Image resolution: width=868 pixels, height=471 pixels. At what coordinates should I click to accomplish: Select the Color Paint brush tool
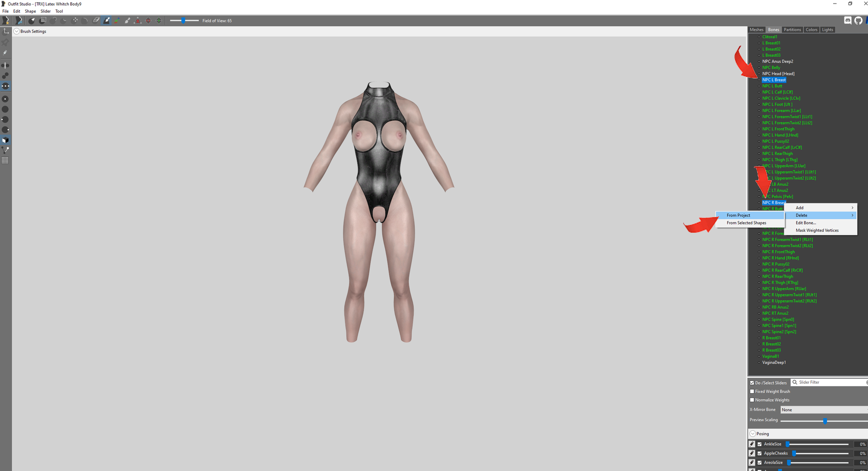(117, 20)
